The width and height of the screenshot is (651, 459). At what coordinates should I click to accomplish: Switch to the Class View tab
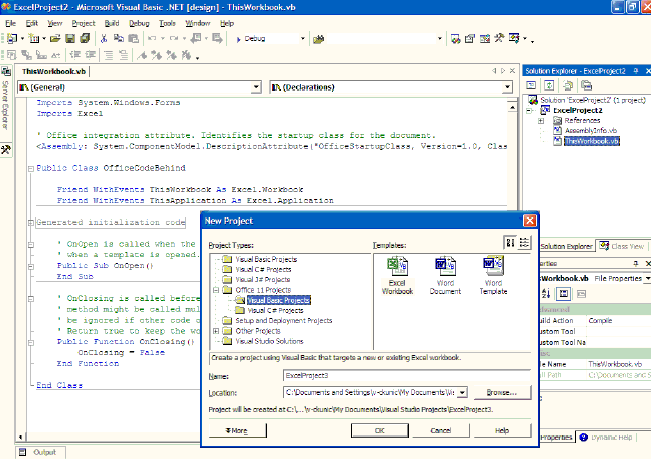622,246
